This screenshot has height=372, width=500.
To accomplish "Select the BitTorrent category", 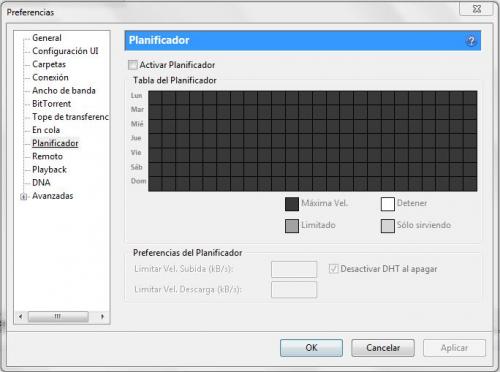I will coord(52,104).
